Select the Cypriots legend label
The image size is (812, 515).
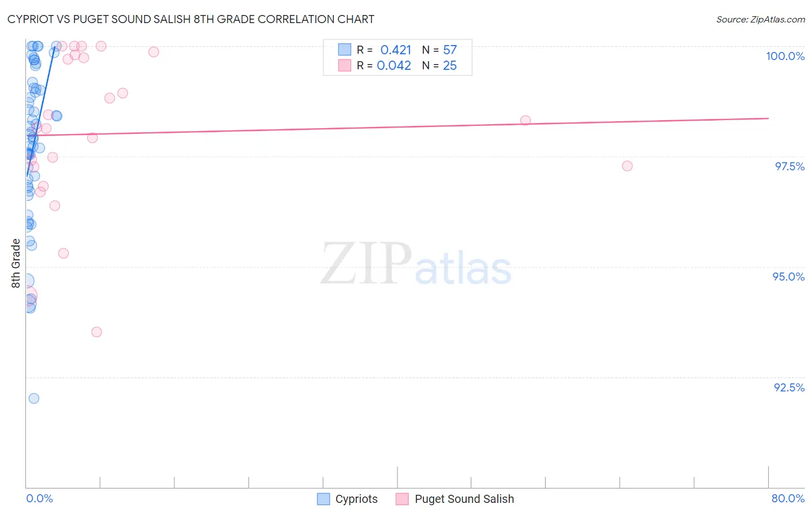356,499
